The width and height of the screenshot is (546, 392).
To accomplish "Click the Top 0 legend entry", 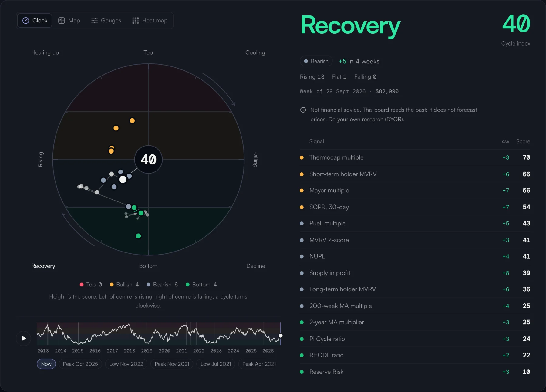I will click(x=91, y=285).
